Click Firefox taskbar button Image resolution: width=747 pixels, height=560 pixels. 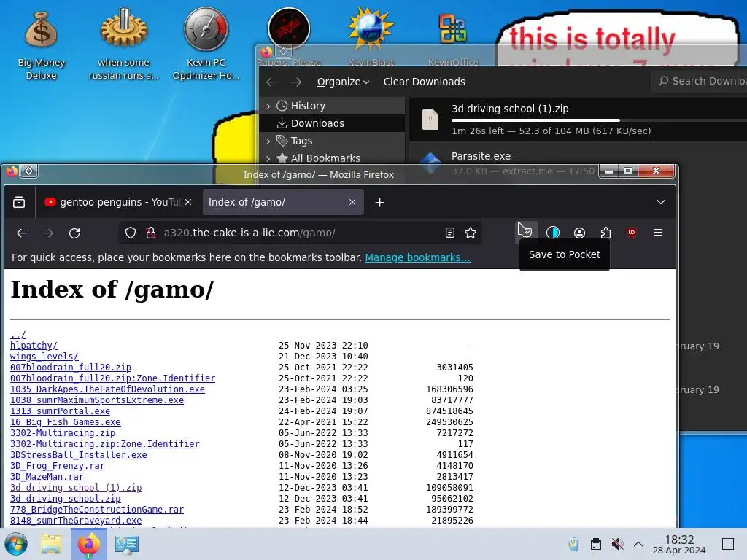click(88, 544)
